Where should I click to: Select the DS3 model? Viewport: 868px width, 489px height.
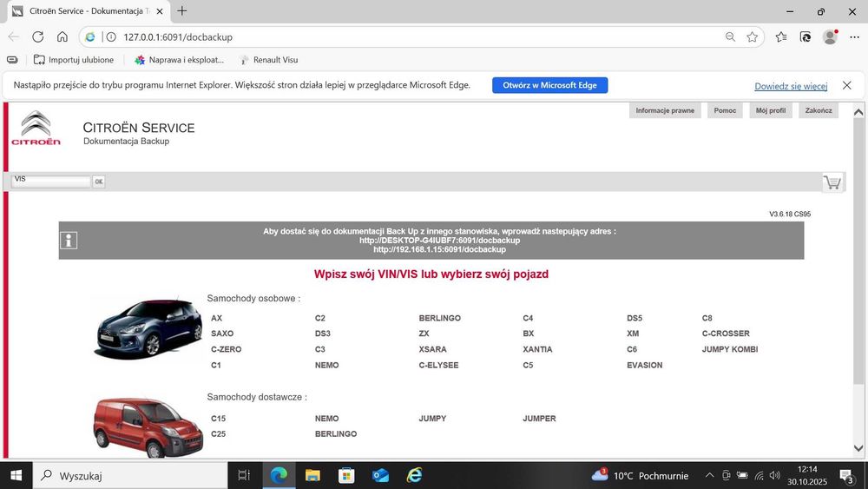tap(323, 334)
